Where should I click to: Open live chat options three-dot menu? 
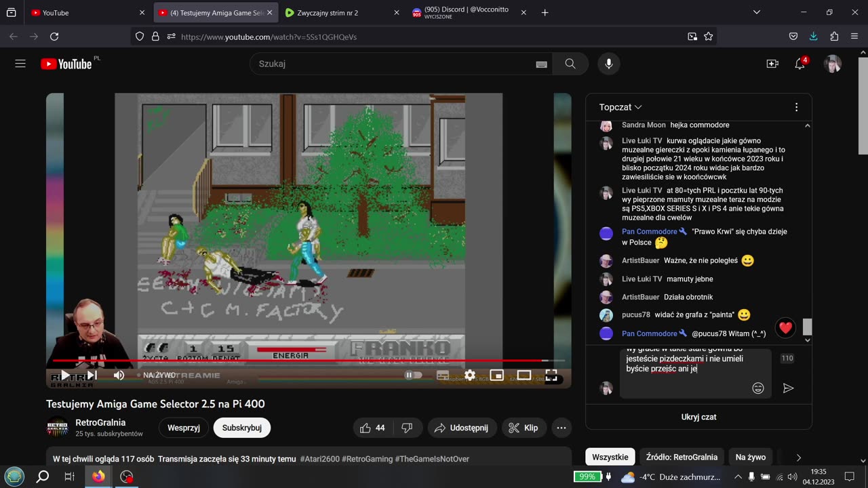(796, 107)
